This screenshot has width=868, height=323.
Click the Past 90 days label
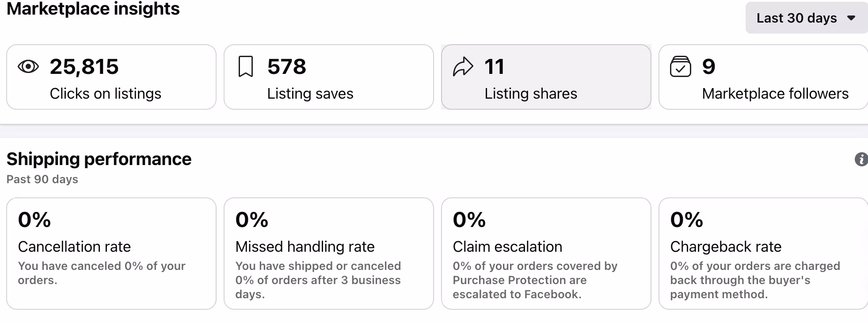click(42, 179)
